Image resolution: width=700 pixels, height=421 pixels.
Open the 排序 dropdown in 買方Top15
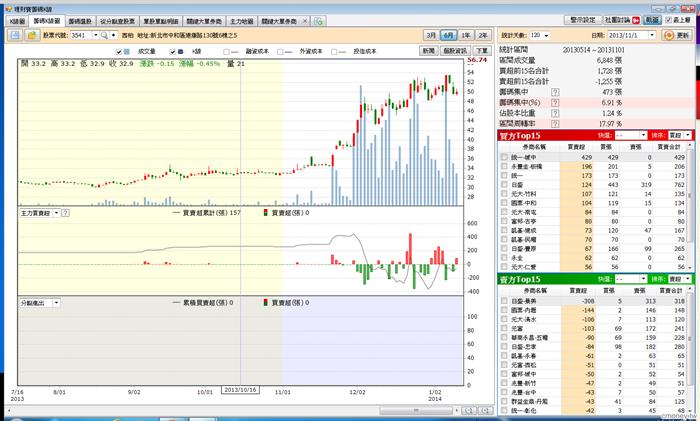pos(689,135)
